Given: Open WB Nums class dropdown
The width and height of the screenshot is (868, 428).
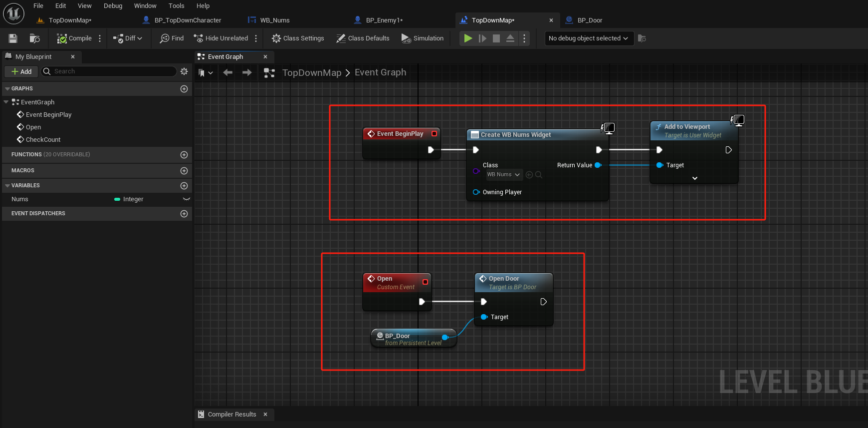Looking at the screenshot, I should 504,175.
